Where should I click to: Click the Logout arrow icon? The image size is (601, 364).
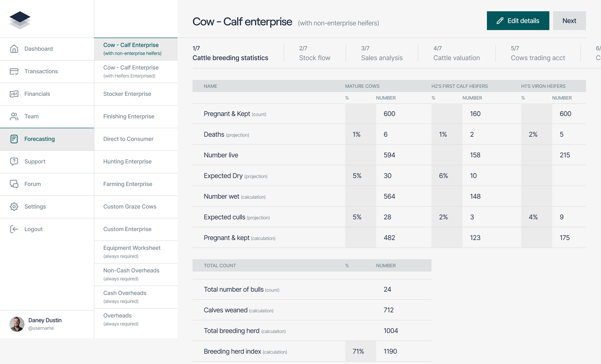point(14,229)
